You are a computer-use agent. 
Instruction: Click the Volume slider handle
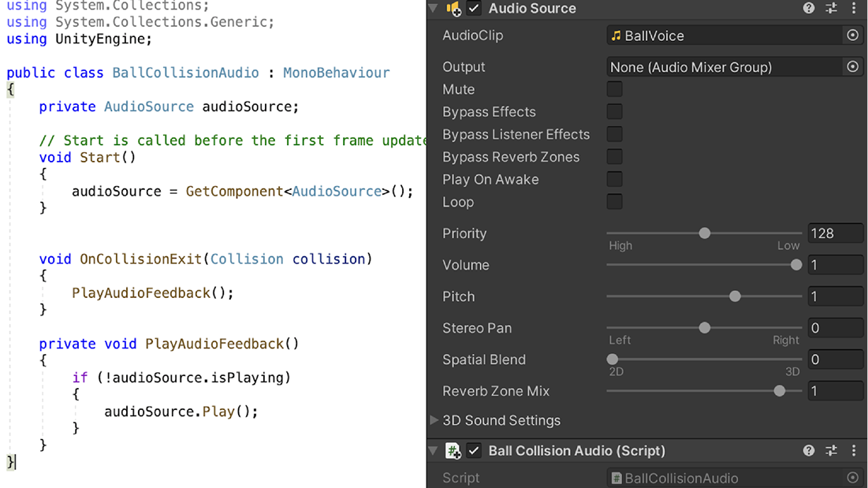coord(796,265)
